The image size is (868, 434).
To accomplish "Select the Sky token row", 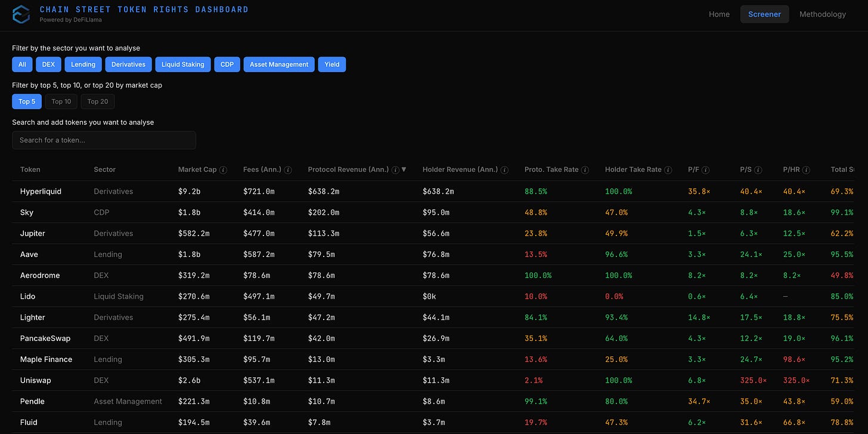I will coord(434,212).
